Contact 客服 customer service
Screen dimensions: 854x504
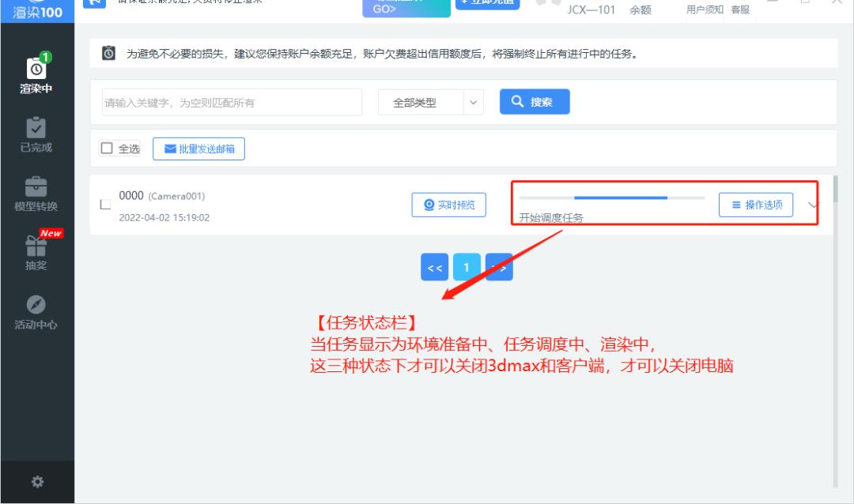(x=740, y=11)
